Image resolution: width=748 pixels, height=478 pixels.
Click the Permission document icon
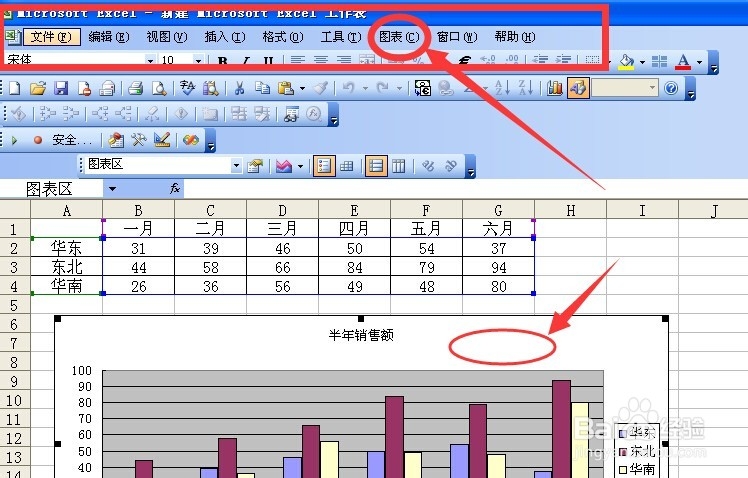pos(84,88)
